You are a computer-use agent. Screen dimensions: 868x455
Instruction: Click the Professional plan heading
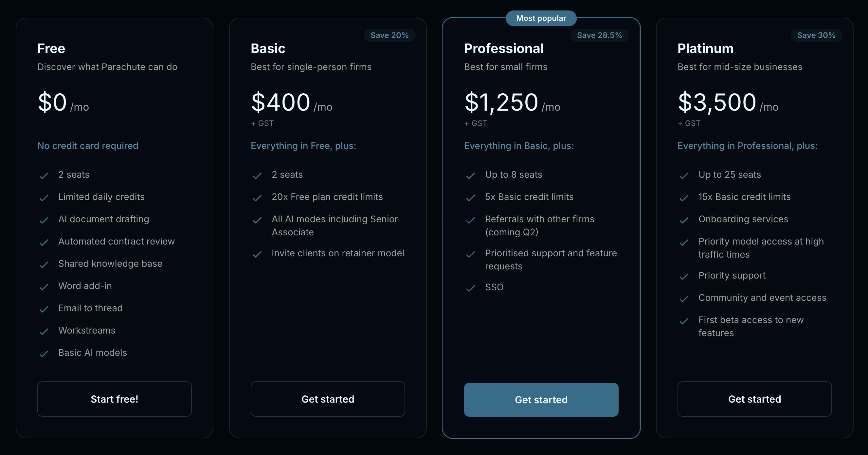[504, 48]
